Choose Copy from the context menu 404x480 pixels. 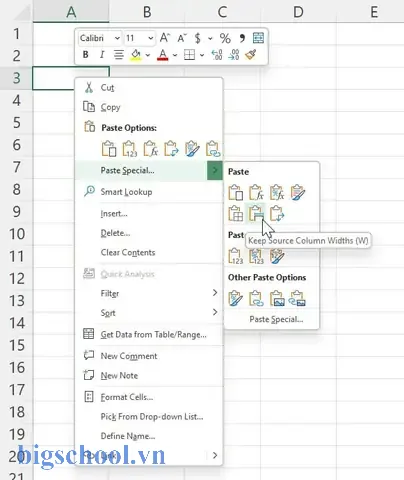(x=149, y=107)
